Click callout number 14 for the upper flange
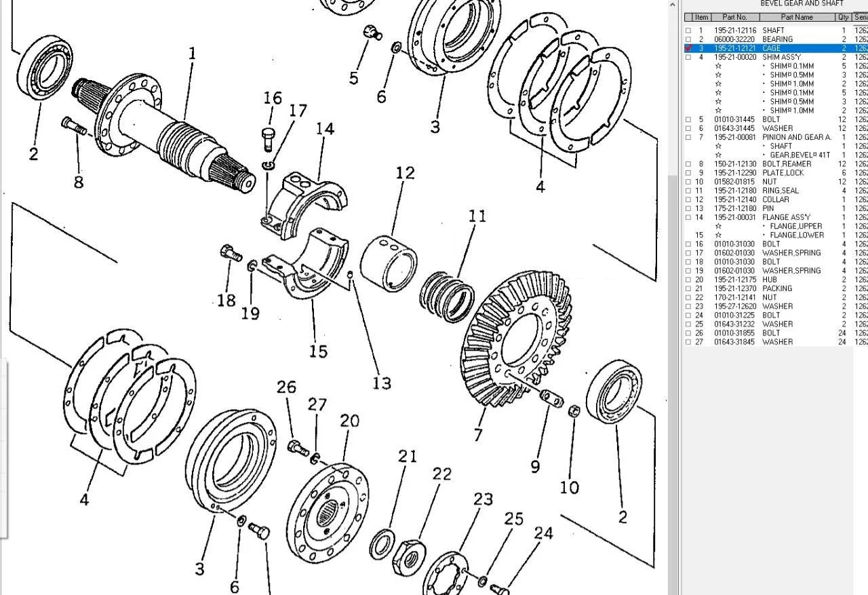Screen dimensions: 868x595 click(324, 128)
